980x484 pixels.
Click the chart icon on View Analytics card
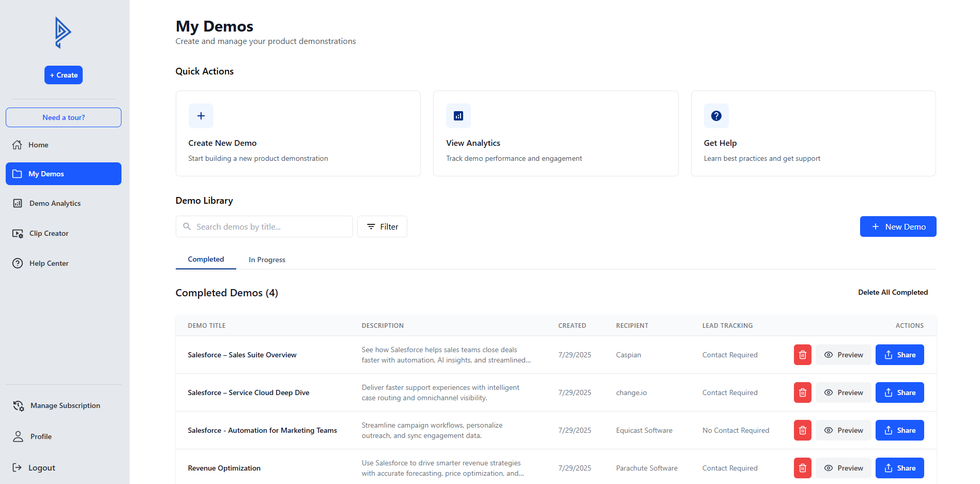[458, 116]
